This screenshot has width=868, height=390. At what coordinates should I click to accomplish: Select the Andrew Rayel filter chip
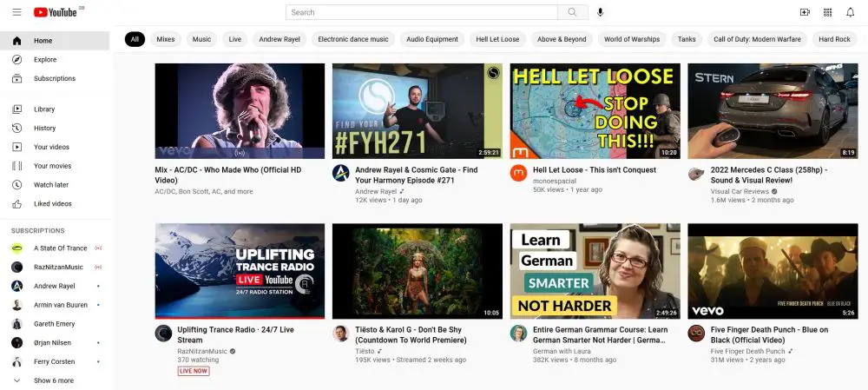(x=279, y=39)
